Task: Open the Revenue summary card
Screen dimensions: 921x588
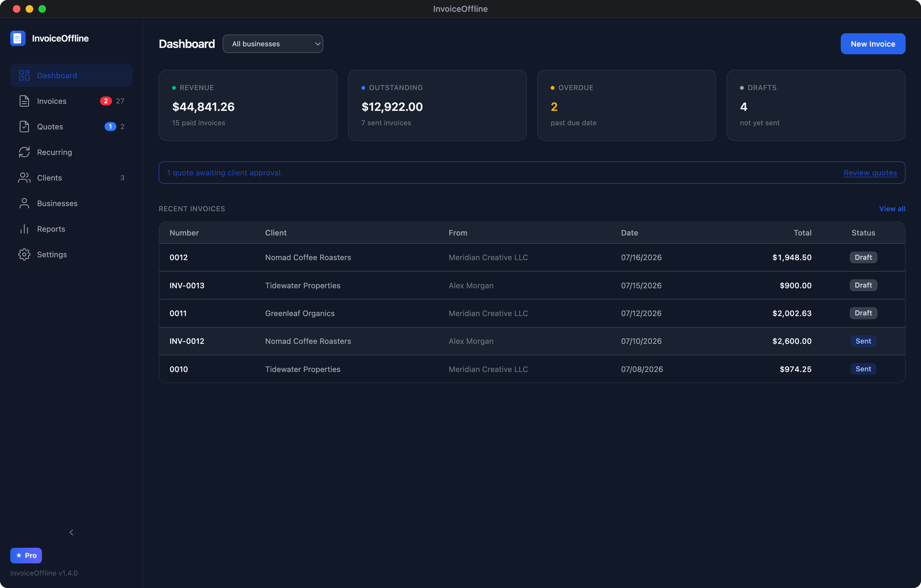Action: 248,105
